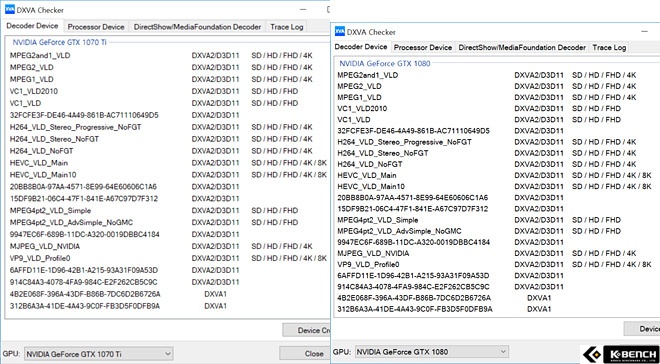This screenshot has height=364, width=660.
Task: Select the Decoder Device tab in the GTX 1080 window
Action: pos(361,47)
